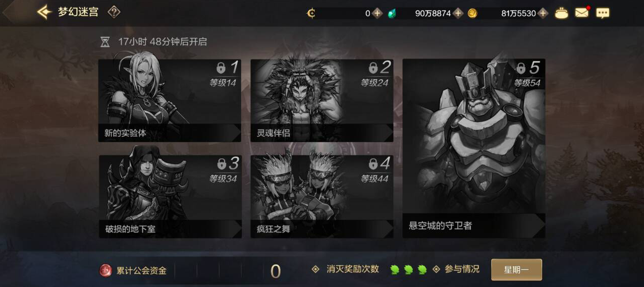
Task: Select stage 4 疯狂之舞 card
Action: pyautogui.click(x=322, y=196)
